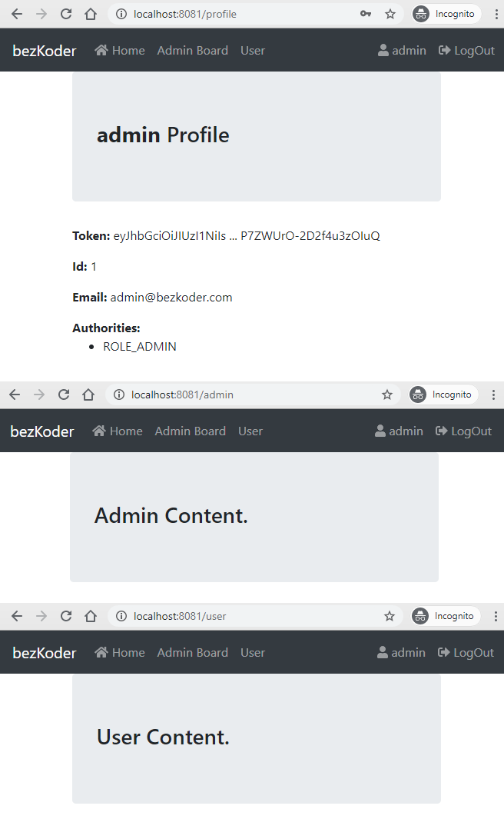Select Admin Board in the navbar above Admin Content
This screenshot has height=829, width=504.
[x=190, y=431]
